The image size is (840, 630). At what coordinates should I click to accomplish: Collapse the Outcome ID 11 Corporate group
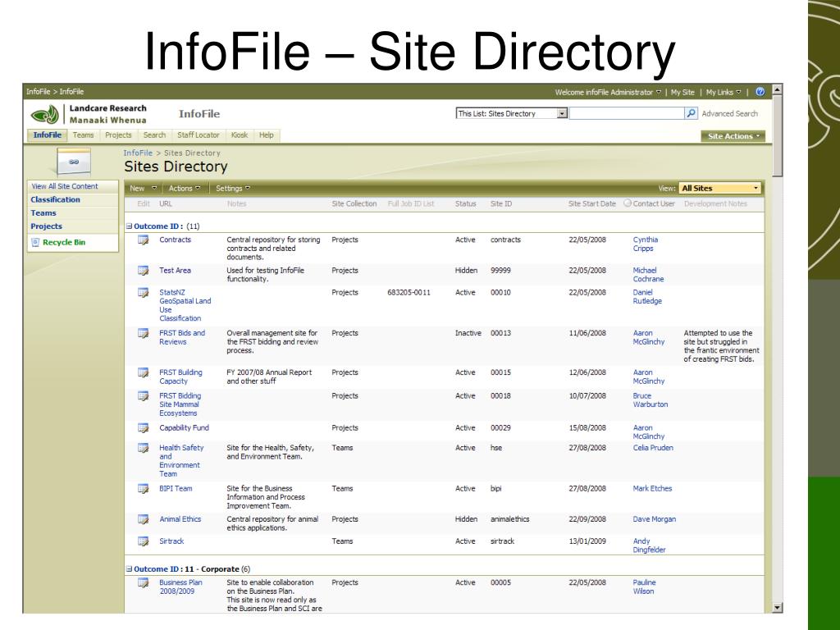pos(129,569)
